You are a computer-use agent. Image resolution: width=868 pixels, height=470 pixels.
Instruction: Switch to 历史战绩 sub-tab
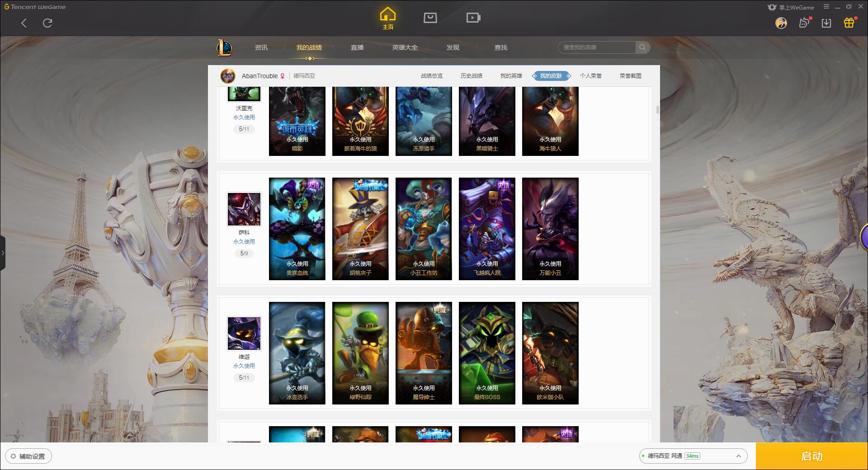coord(472,76)
